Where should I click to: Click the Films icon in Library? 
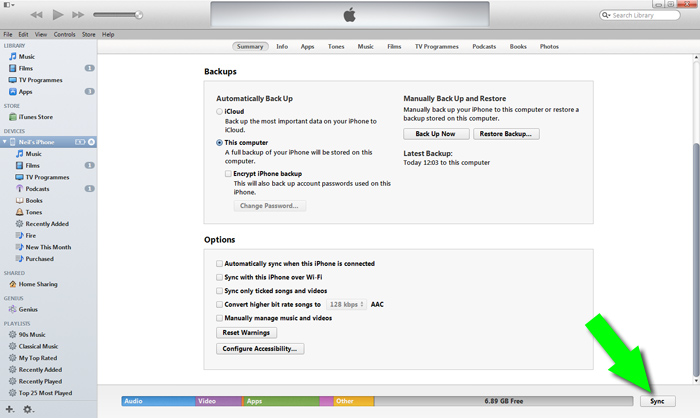pyautogui.click(x=12, y=68)
